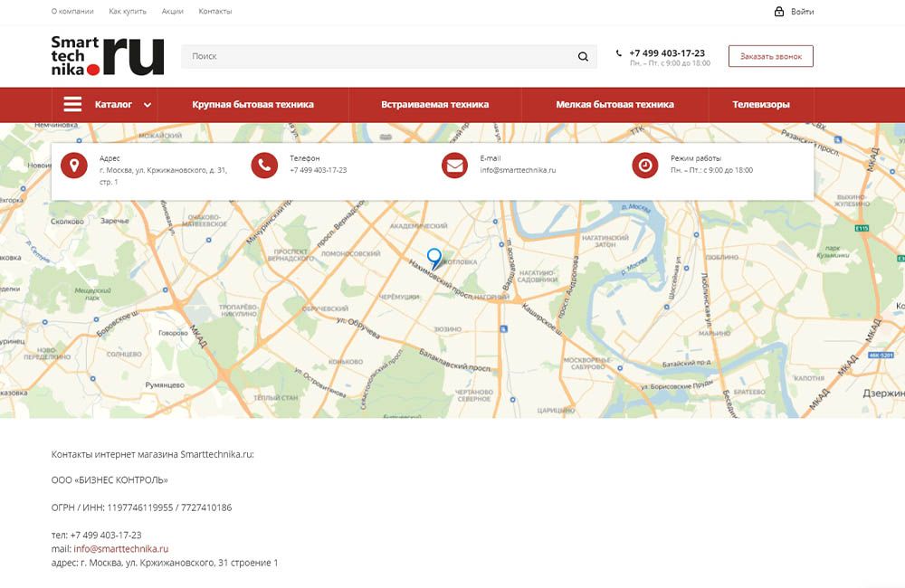Click the red address pin icon
905x588 pixels.
tap(74, 166)
